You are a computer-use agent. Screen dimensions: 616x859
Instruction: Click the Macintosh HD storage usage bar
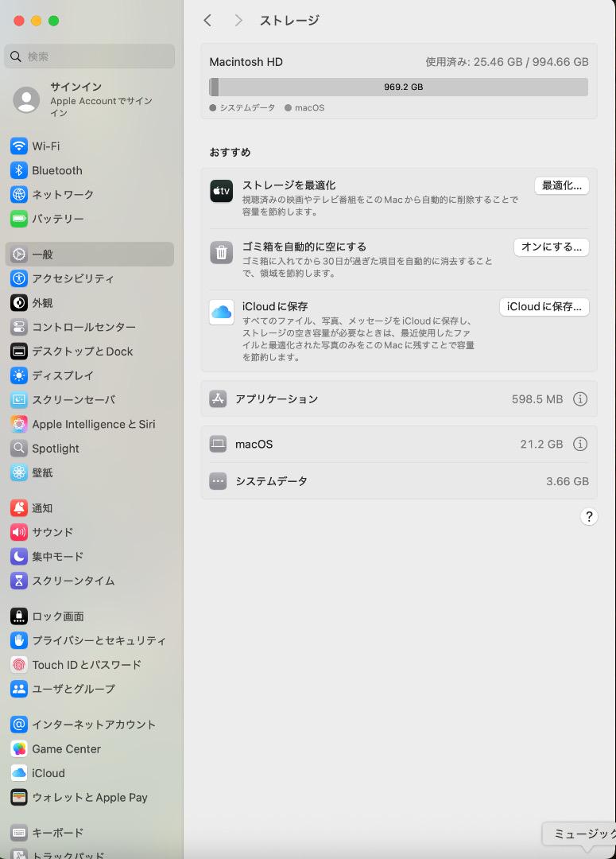point(399,87)
